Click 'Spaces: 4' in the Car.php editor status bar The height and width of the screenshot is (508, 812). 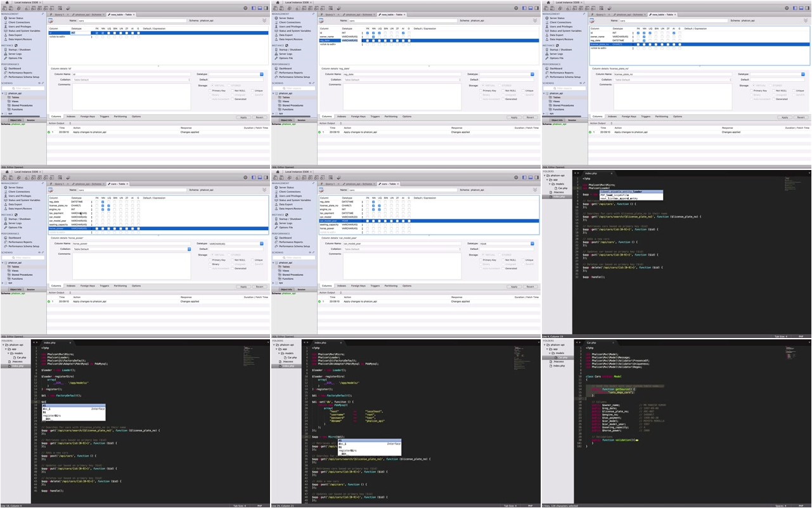click(780, 505)
